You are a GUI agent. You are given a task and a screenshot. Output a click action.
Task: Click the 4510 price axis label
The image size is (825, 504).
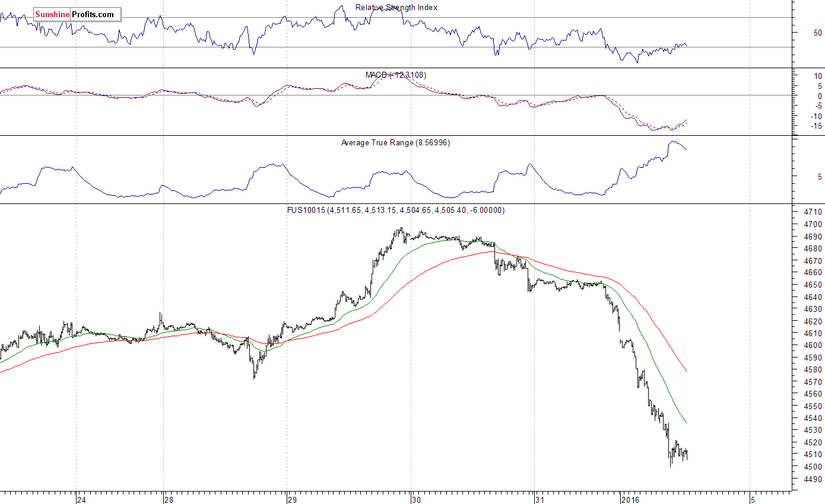(x=814, y=455)
